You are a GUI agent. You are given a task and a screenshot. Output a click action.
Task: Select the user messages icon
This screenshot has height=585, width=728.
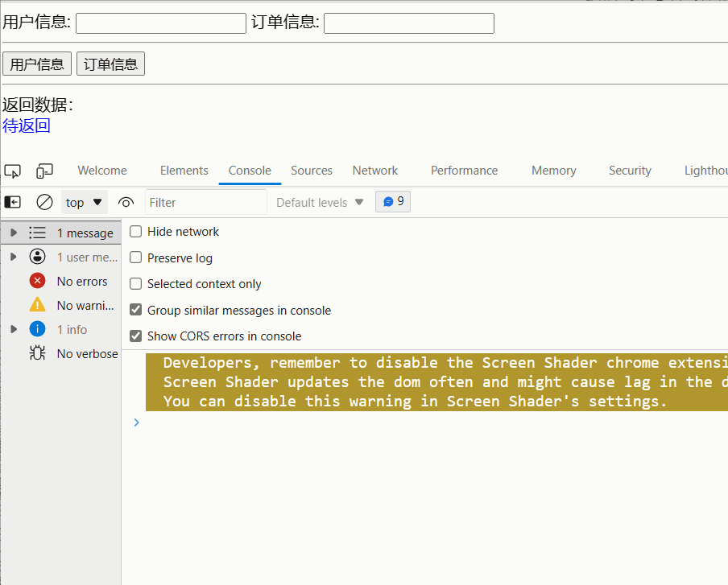(x=37, y=257)
